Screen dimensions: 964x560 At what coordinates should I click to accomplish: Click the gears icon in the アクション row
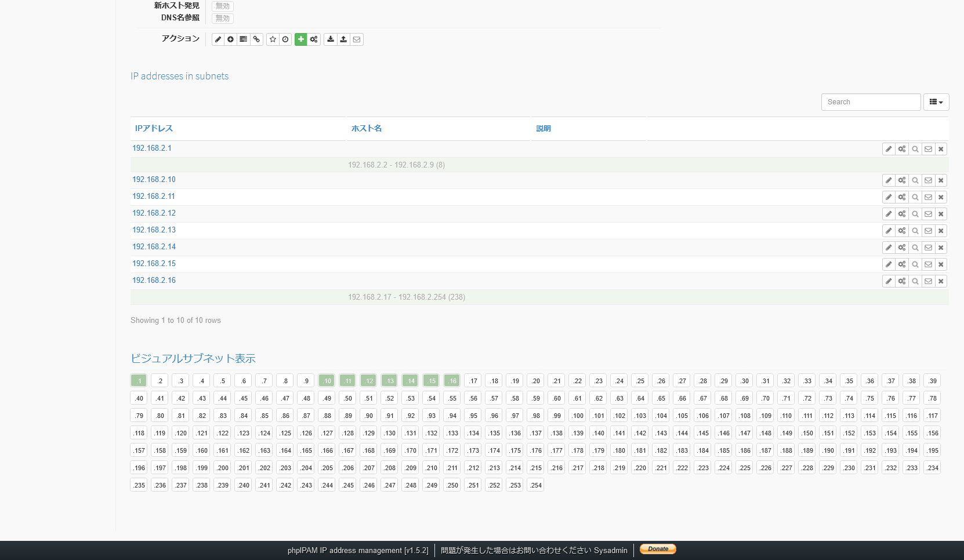[x=314, y=39]
